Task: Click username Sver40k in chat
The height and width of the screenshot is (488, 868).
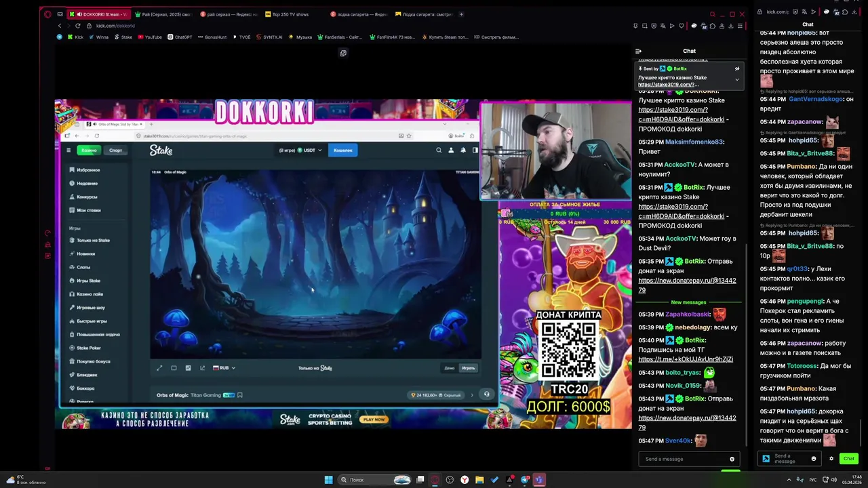Action: point(677,441)
